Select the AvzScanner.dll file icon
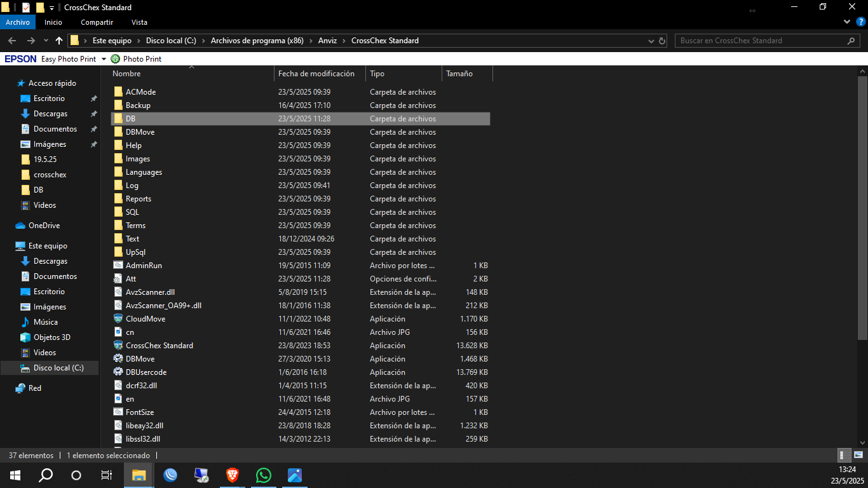The width and height of the screenshot is (868, 488). [x=118, y=292]
